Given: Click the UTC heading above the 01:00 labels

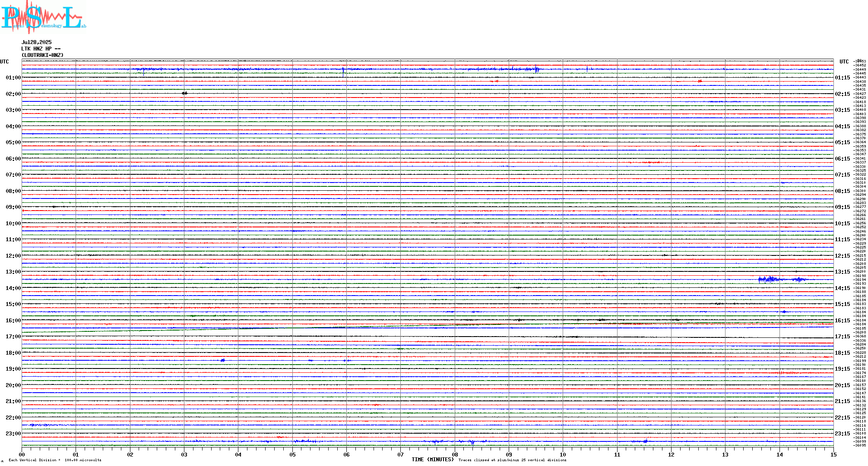Looking at the screenshot, I should (x=4, y=62).
